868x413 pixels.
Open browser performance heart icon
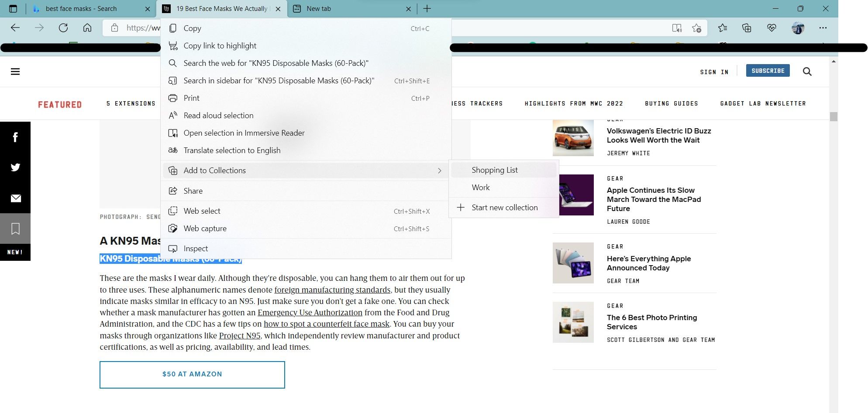772,28
